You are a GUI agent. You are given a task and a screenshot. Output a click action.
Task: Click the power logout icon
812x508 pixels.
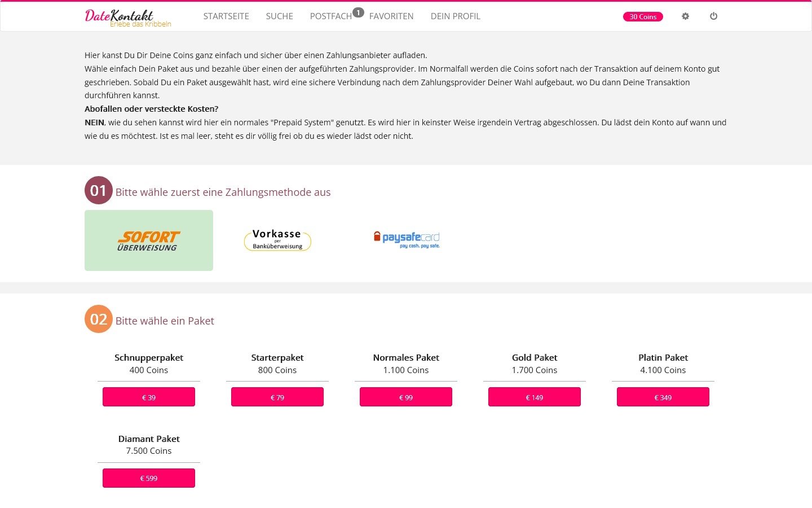(x=713, y=16)
